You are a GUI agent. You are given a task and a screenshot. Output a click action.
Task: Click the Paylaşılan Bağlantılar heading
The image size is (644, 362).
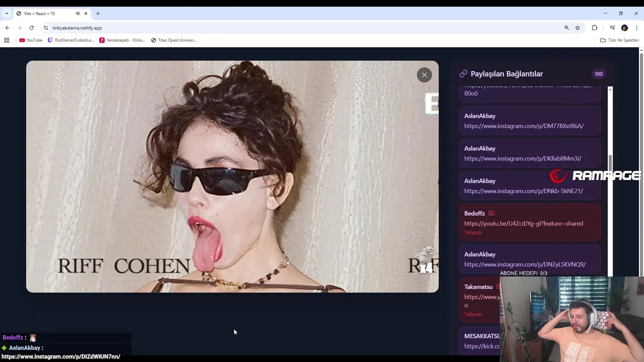pyautogui.click(x=507, y=74)
